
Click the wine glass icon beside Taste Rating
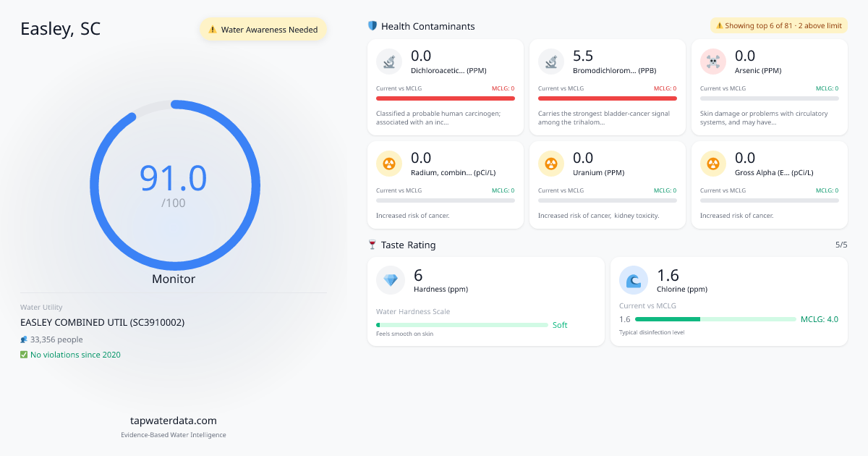click(373, 245)
